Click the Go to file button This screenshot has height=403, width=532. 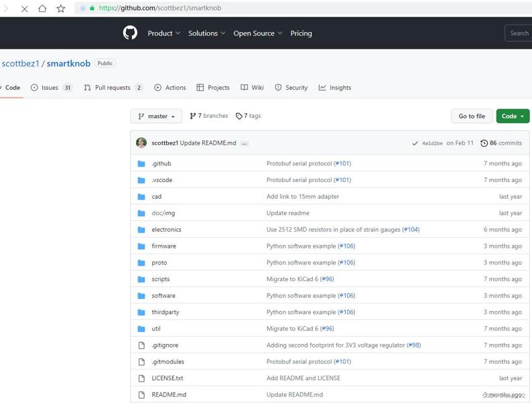point(472,116)
